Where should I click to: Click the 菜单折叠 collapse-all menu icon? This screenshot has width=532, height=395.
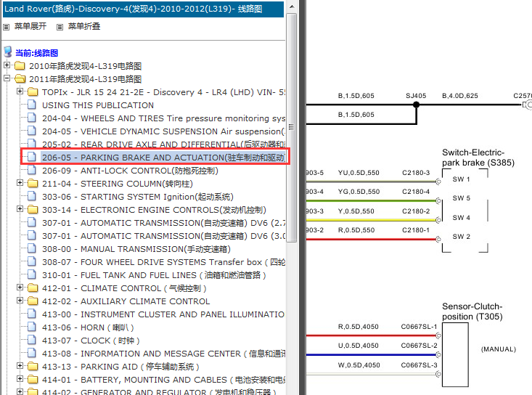click(x=60, y=27)
